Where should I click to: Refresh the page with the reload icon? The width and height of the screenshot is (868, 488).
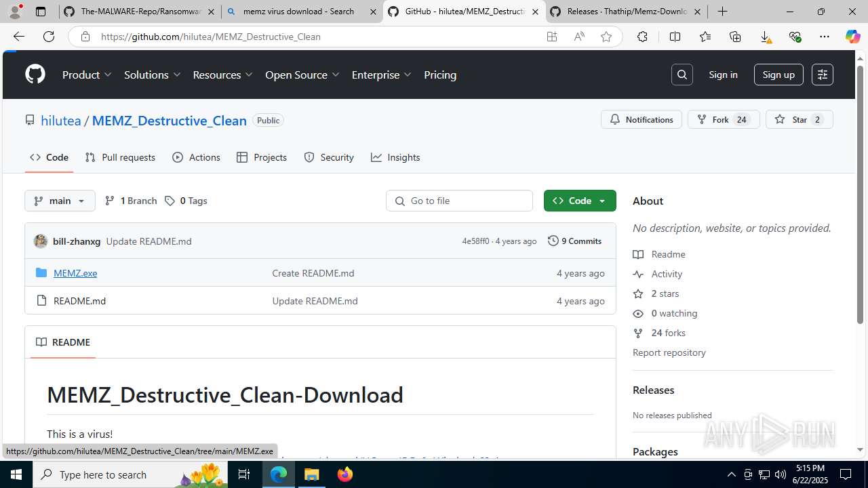(x=49, y=37)
